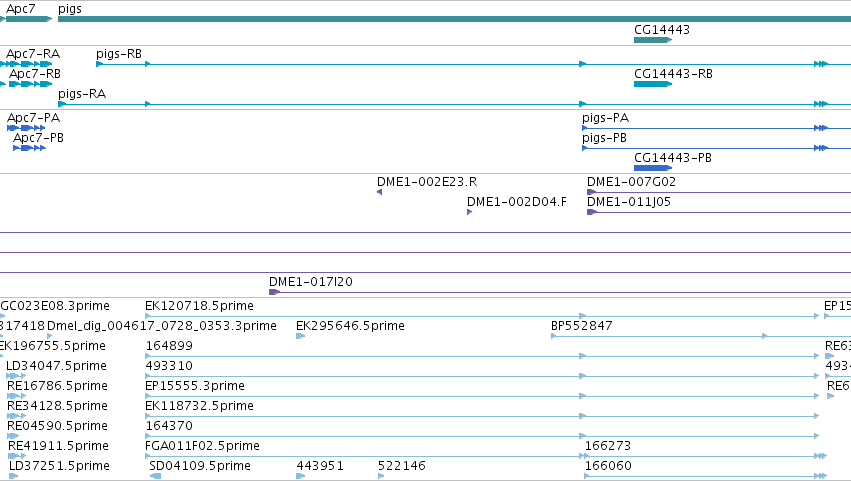Click the CG14443 gene feature

pos(653,40)
